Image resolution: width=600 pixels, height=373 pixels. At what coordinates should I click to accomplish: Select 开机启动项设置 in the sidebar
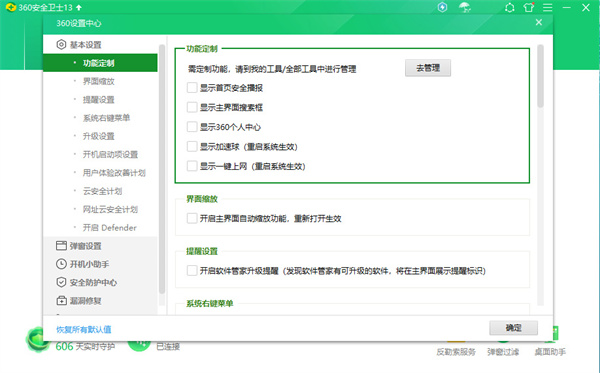tap(110, 155)
